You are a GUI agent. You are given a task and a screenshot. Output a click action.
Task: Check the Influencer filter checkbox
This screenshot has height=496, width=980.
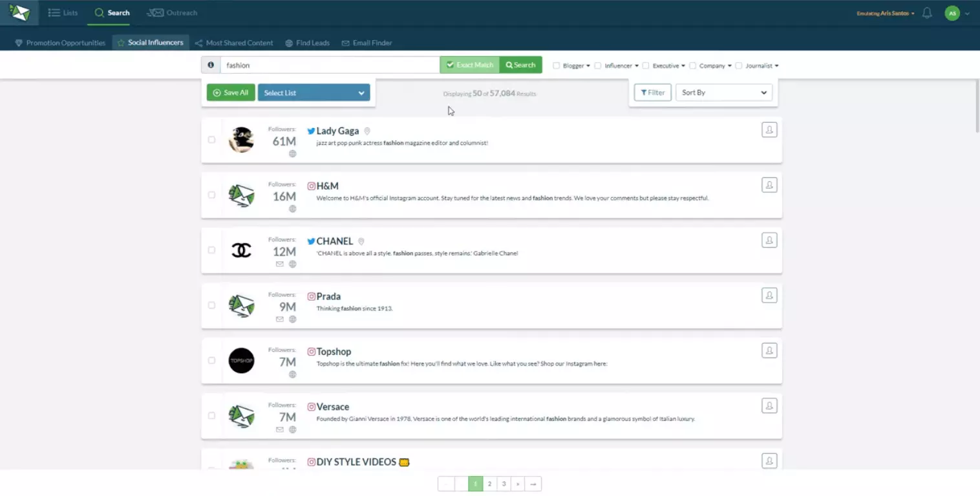598,65
